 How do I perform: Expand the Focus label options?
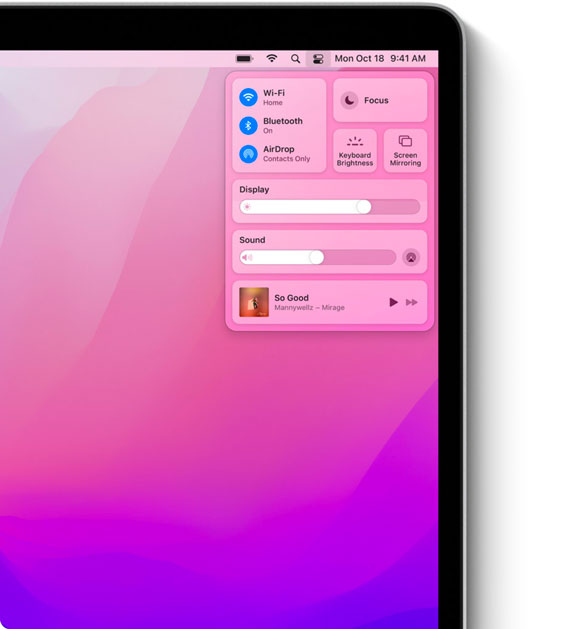tap(376, 100)
